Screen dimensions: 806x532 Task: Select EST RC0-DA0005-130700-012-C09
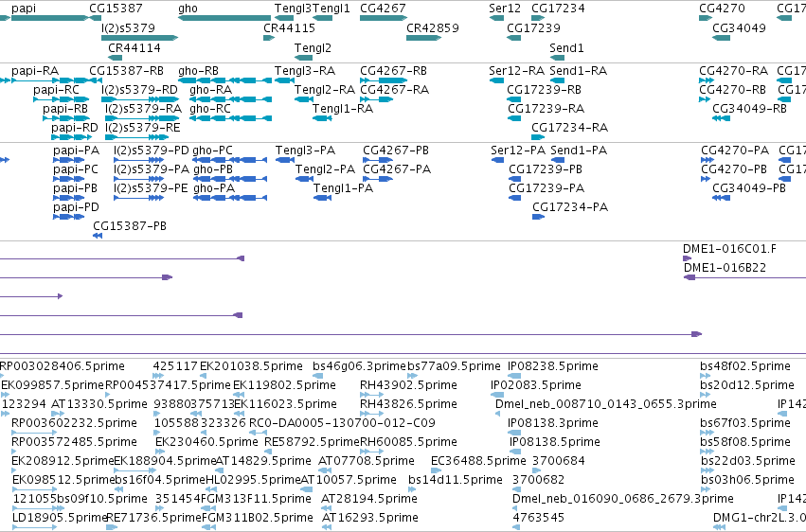[342, 422]
